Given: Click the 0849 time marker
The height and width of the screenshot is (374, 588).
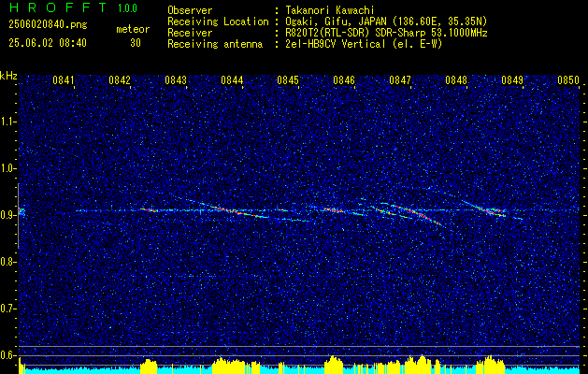Looking at the screenshot, I should (512, 80).
